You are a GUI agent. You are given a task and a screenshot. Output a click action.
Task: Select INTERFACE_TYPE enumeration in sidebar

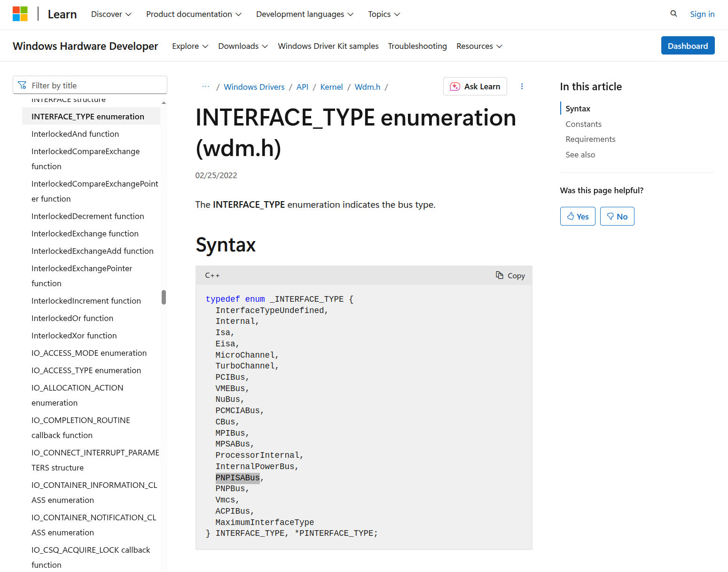pyautogui.click(x=91, y=117)
